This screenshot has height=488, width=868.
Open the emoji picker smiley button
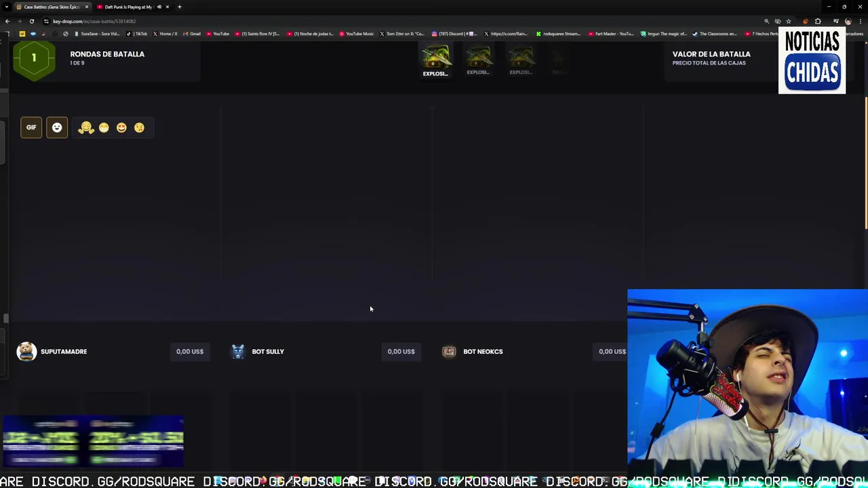tap(57, 127)
